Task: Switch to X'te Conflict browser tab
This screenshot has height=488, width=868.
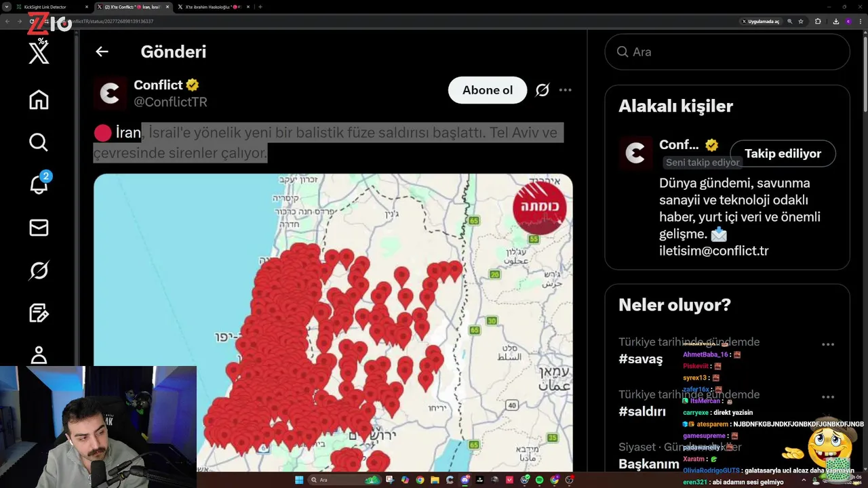Action: (132, 7)
